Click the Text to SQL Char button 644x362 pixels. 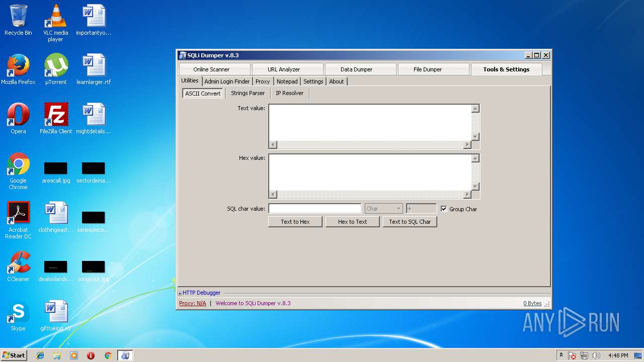pos(410,222)
